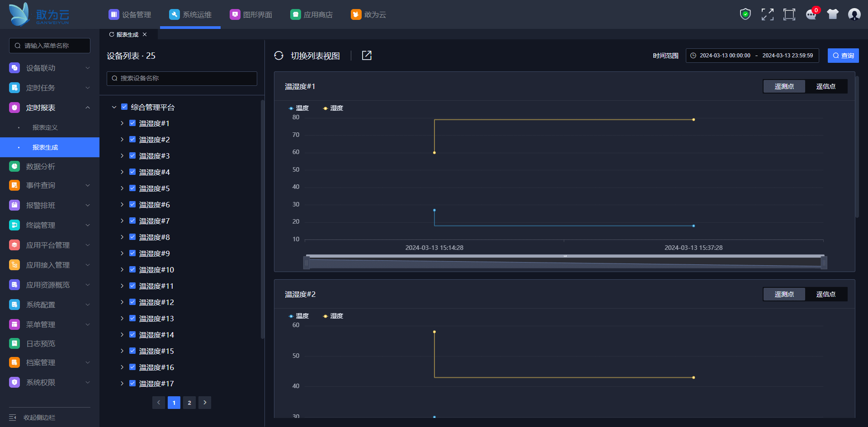868x427 pixels.
Task: Expand the 温湿度#1 tree node
Action: 122,123
